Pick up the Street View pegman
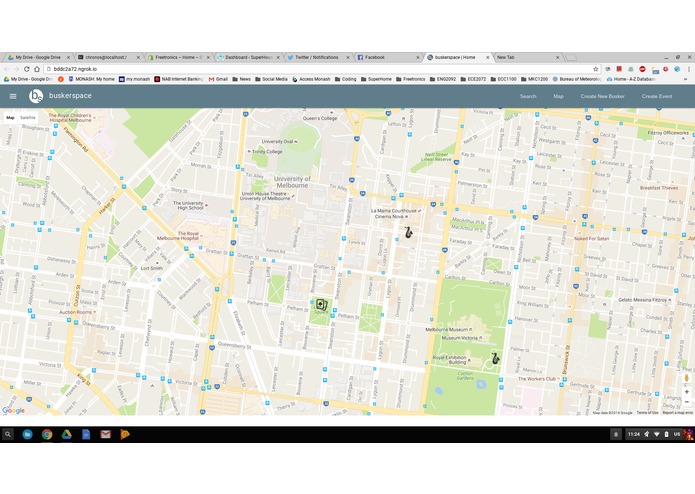The width and height of the screenshot is (695, 494). (687, 377)
